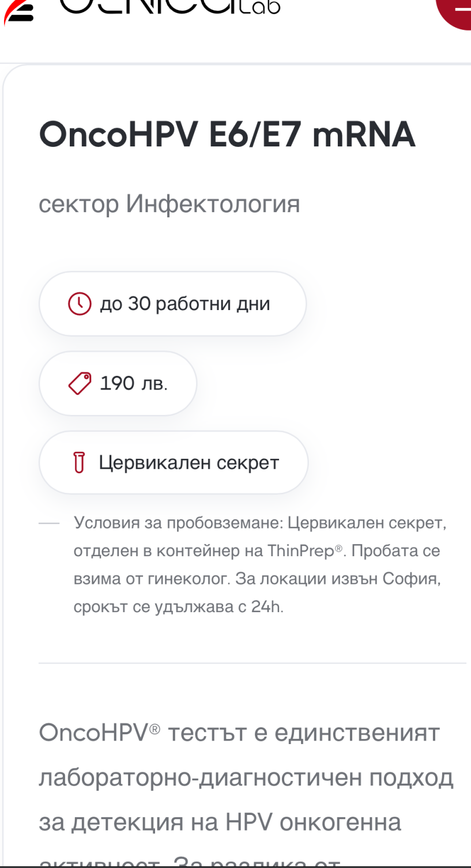Select the '190 лв.' price label
The image size is (471, 868).
click(x=134, y=383)
